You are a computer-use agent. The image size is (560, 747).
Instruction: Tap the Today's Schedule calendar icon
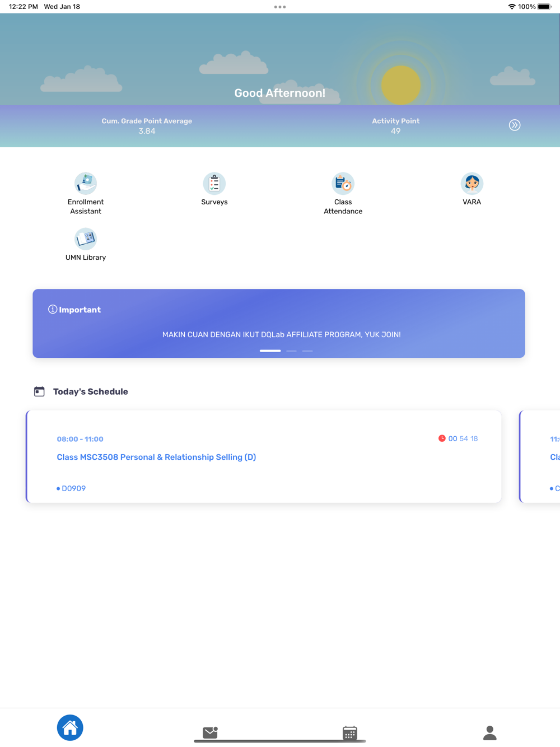click(x=39, y=391)
